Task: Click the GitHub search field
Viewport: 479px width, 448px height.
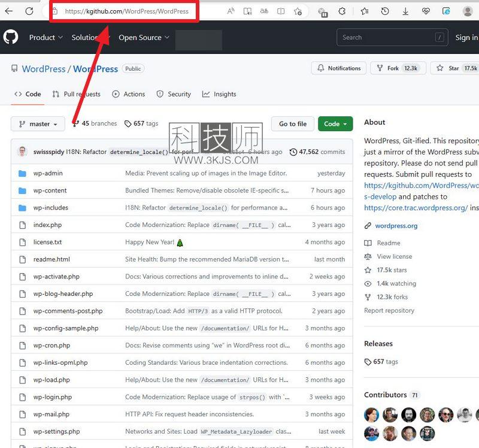Action: pyautogui.click(x=392, y=37)
